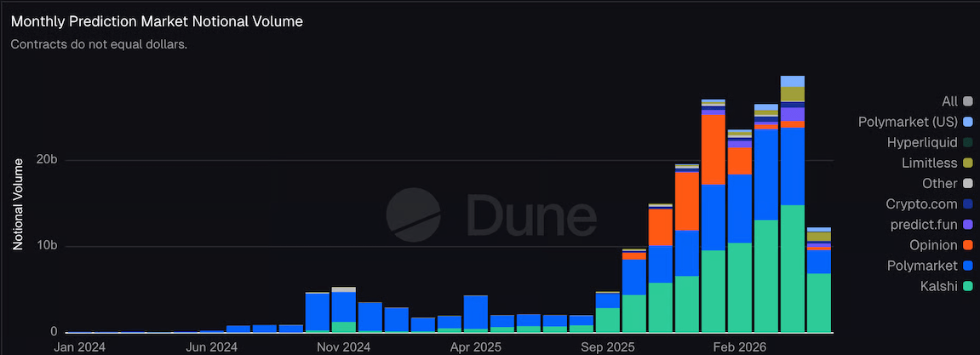The image size is (980, 355).
Task: Click the 'Feb 2026' x-axis label
Action: [740, 346]
